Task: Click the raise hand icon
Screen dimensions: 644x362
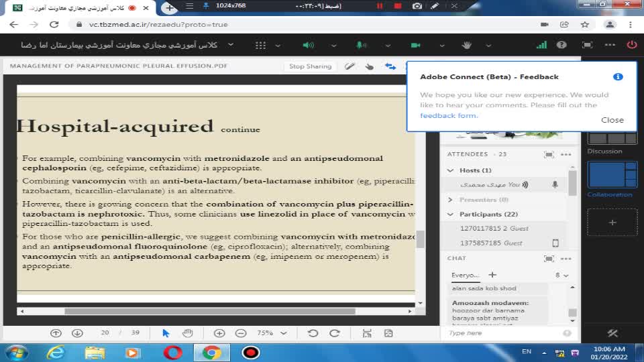Action: pos(468,45)
